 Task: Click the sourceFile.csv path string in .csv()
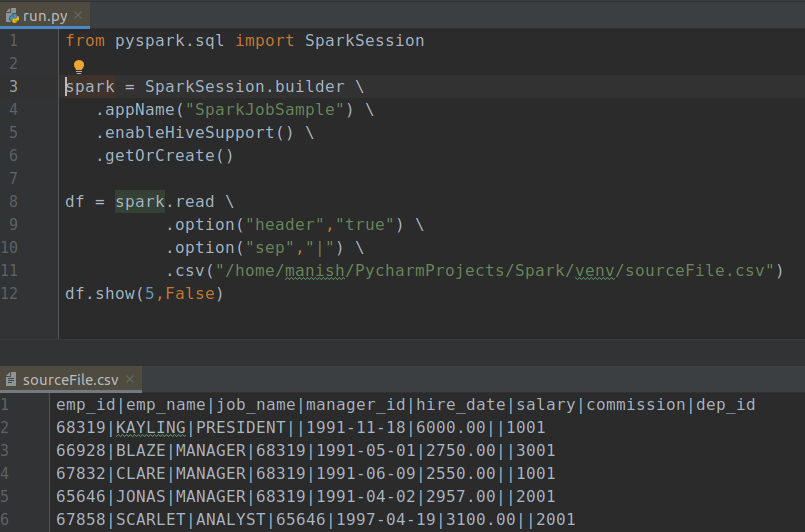point(494,271)
